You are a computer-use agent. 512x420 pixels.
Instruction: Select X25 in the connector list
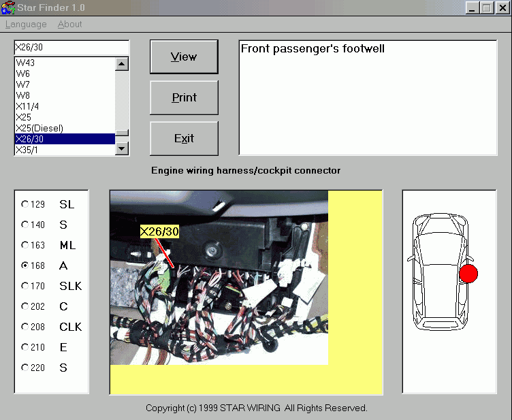65,117
